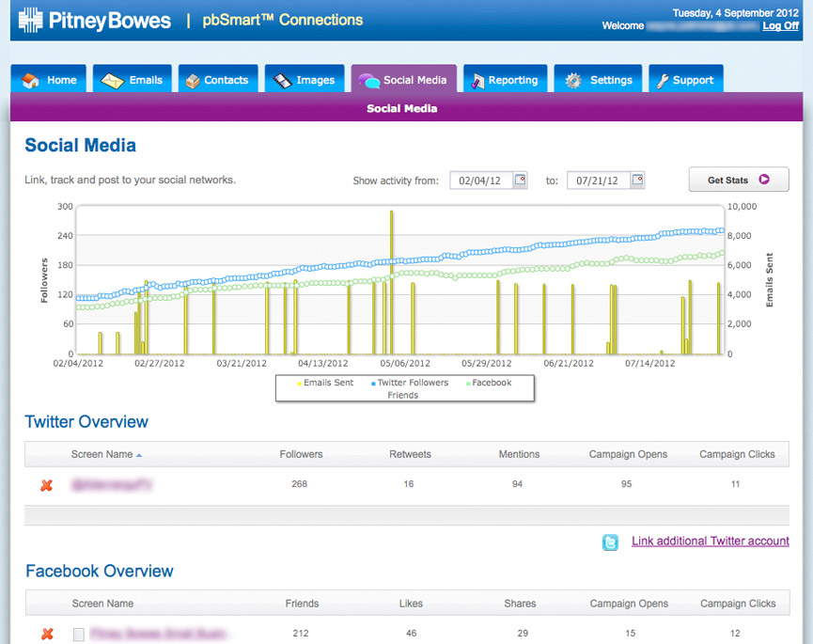
Task: Open the Emails tab
Action: (133, 79)
